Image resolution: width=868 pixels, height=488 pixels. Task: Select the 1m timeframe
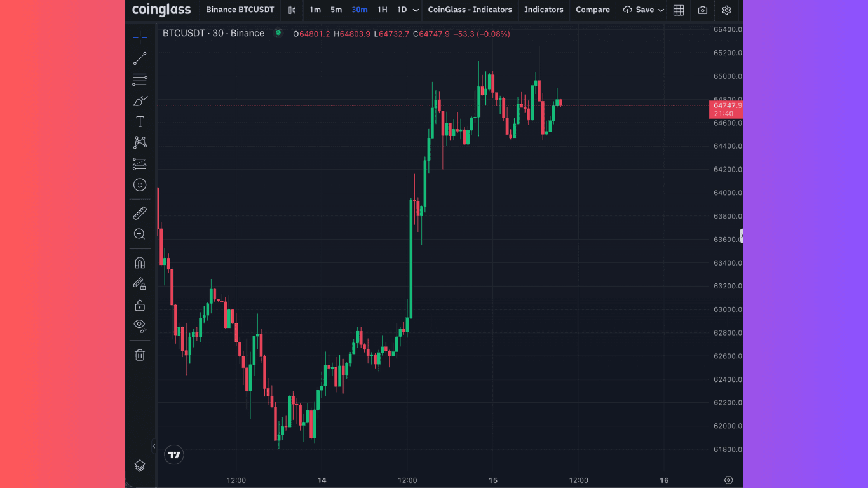(315, 10)
